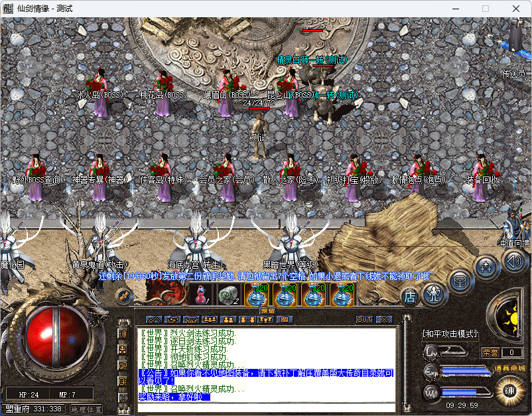
Task: Open the 店 shop round button
Action: click(409, 297)
